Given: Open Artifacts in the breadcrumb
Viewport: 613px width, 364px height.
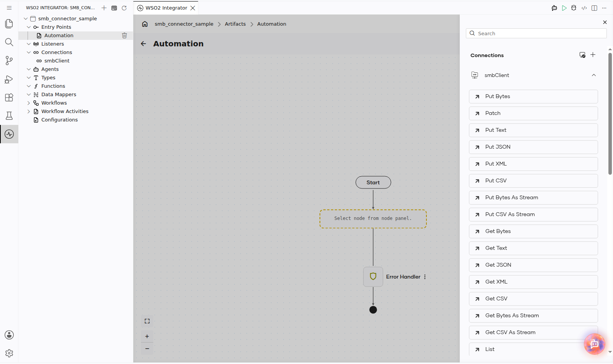Looking at the screenshot, I should pyautogui.click(x=235, y=24).
